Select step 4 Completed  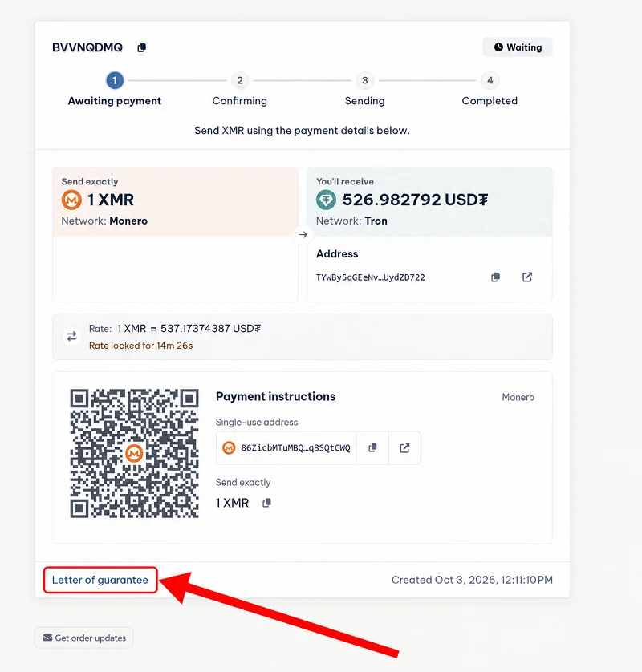490,80
